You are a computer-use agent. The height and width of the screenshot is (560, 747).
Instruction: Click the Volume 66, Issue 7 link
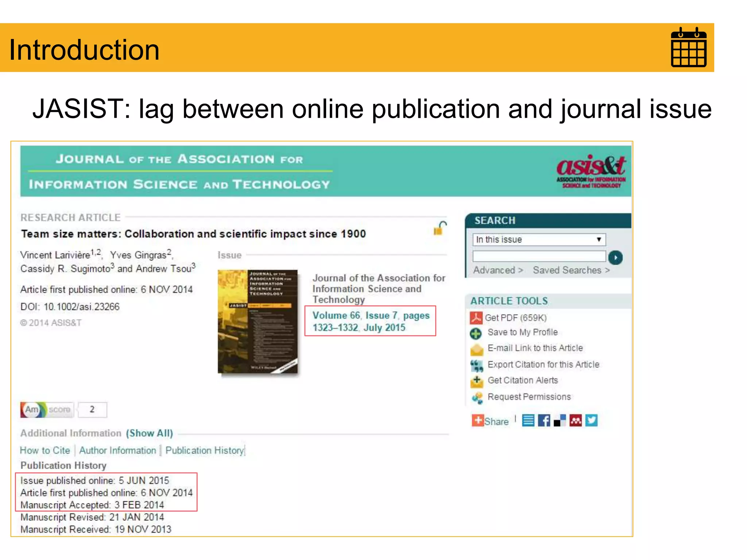pos(371,321)
